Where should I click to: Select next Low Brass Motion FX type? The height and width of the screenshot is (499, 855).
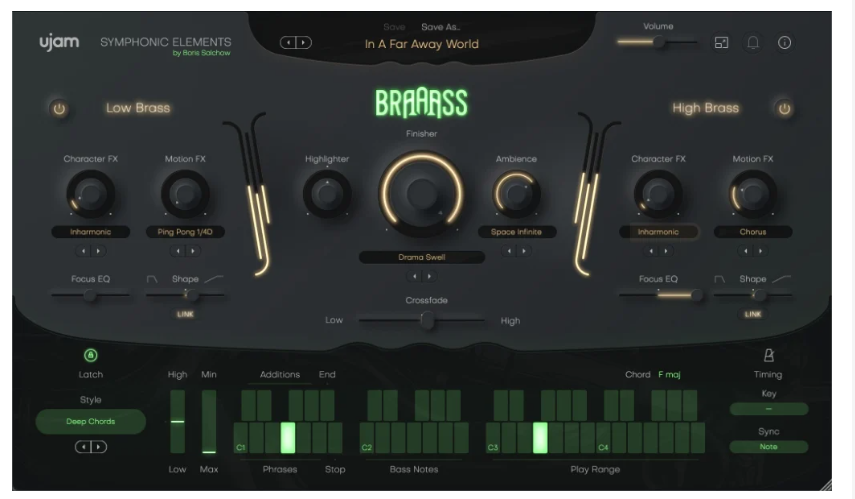(x=192, y=251)
